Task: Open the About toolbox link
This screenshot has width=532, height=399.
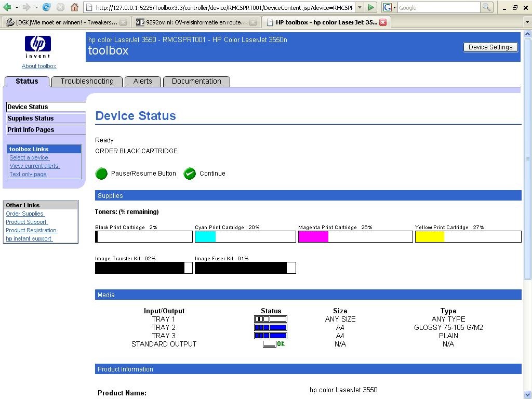Action: (39, 66)
